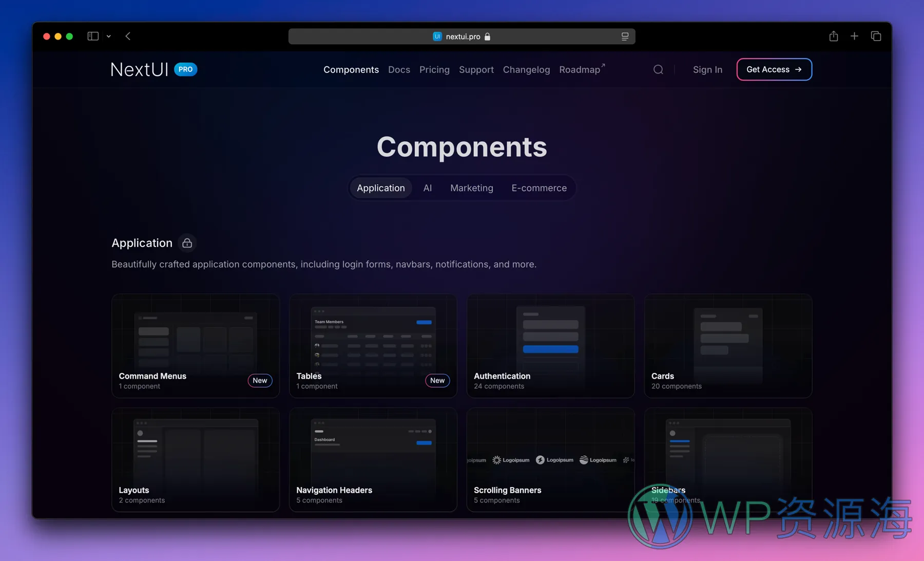Click the sidebar toggle icon in Safari
Image resolution: width=924 pixels, height=561 pixels.
click(x=93, y=36)
